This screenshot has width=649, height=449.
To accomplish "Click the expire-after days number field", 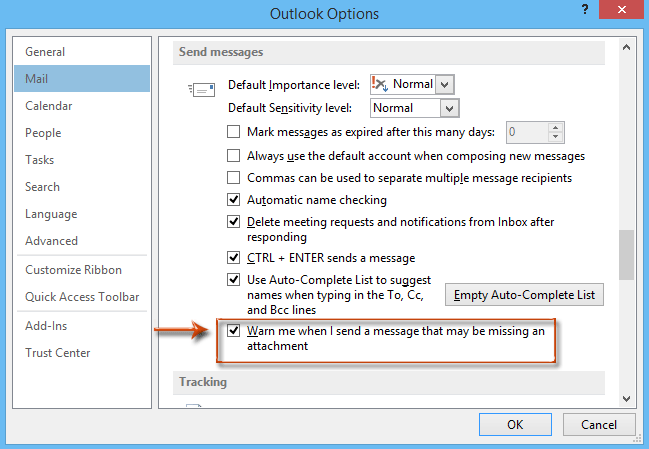I will click(527, 132).
